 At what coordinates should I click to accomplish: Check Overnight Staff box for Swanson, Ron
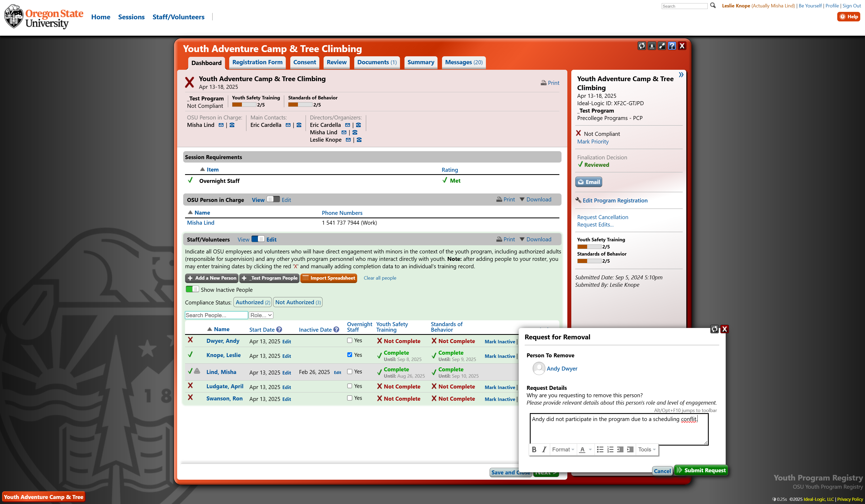(x=349, y=398)
